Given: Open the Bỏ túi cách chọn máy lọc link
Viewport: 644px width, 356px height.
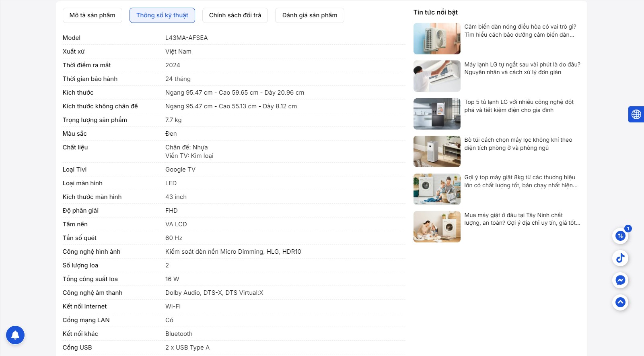Looking at the screenshot, I should (518, 144).
